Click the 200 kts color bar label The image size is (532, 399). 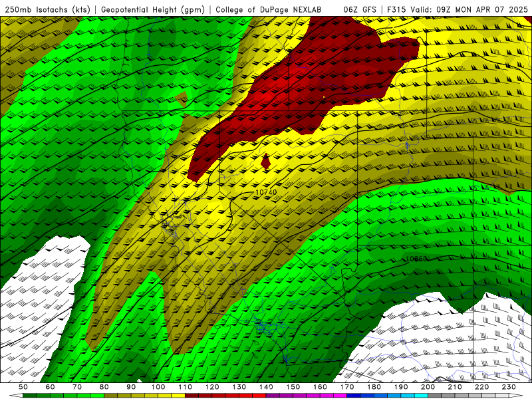click(x=428, y=387)
